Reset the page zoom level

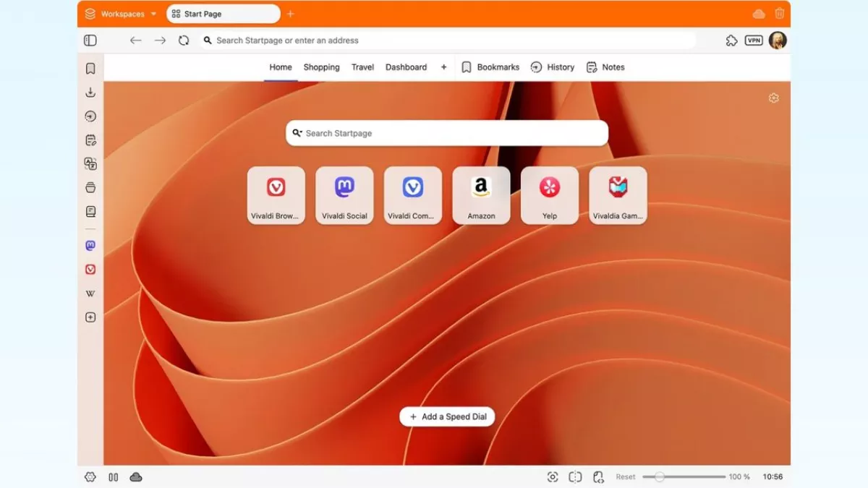625,477
